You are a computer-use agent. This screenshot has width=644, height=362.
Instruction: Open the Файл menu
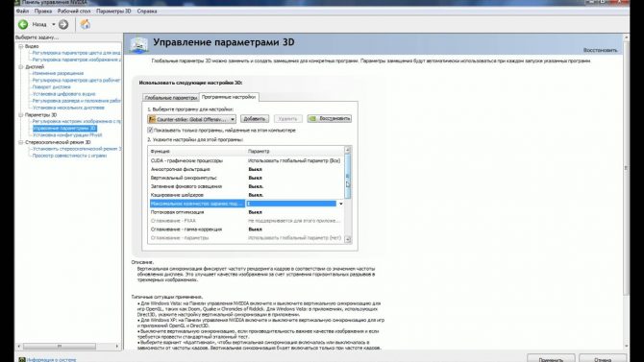(23, 12)
